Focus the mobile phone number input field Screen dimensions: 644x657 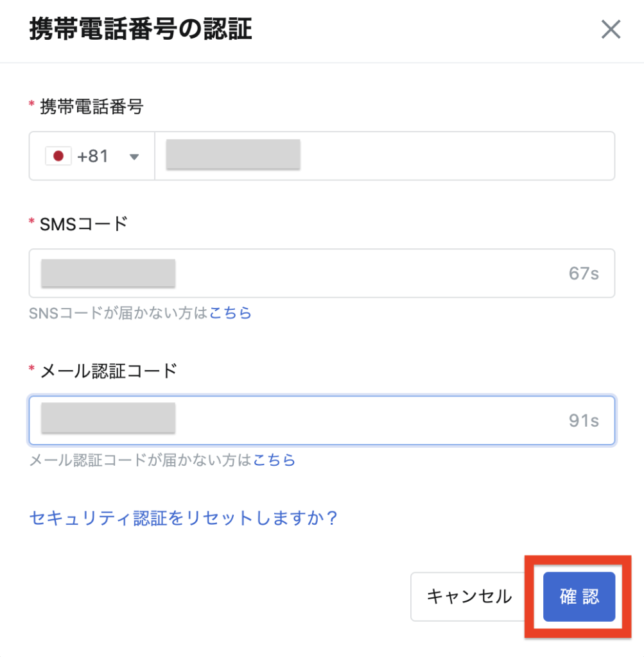tap(385, 157)
